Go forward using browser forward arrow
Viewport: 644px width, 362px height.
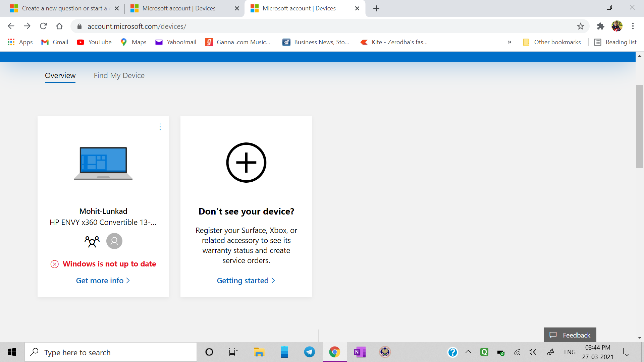pos(27,26)
